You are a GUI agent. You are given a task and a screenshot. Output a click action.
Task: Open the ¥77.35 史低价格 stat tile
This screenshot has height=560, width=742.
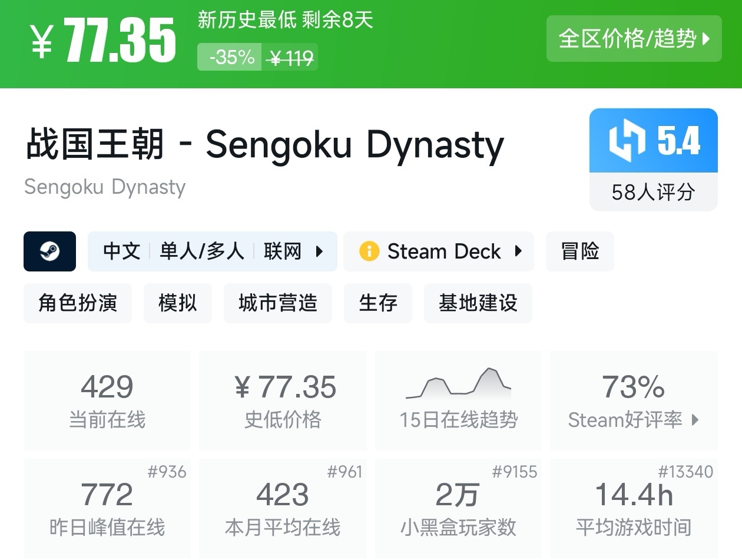tap(283, 400)
